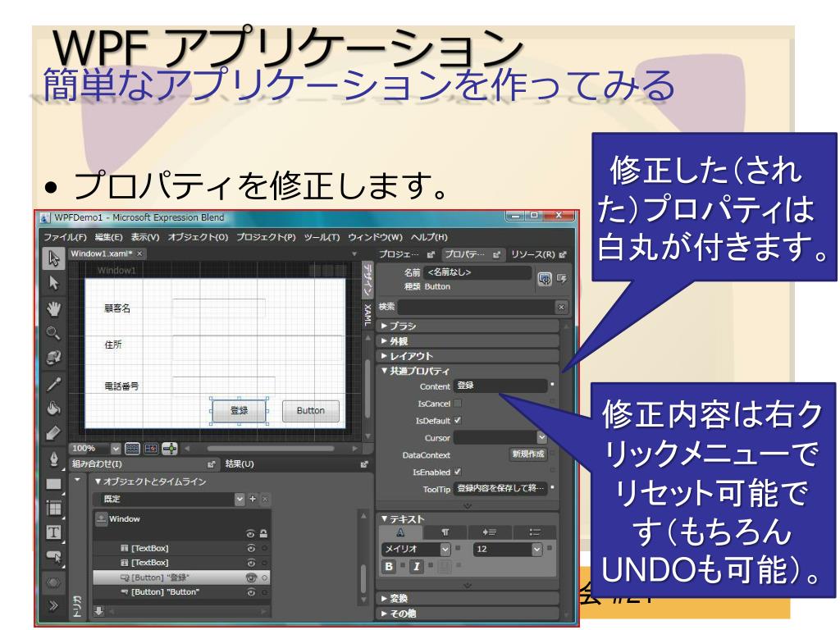840x630 pixels.
Task: Toggle italic text formatting
Action: click(416, 566)
